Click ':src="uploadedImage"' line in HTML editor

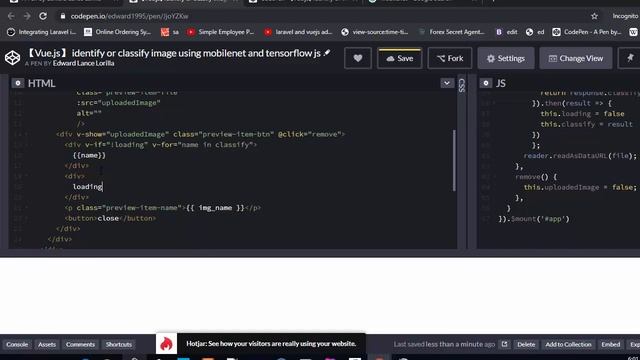coord(118,103)
